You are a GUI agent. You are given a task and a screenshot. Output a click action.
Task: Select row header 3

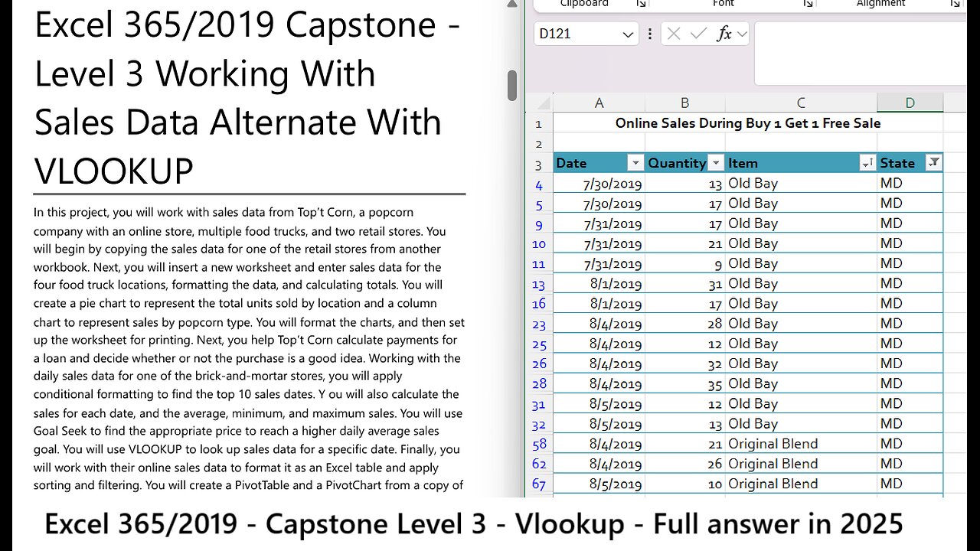click(x=539, y=164)
